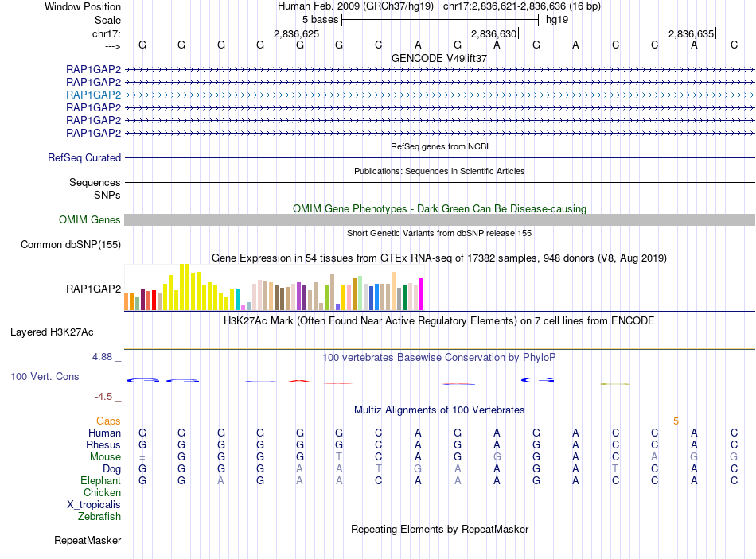
Task: Click the orange Gaps row label
Action: (108, 421)
